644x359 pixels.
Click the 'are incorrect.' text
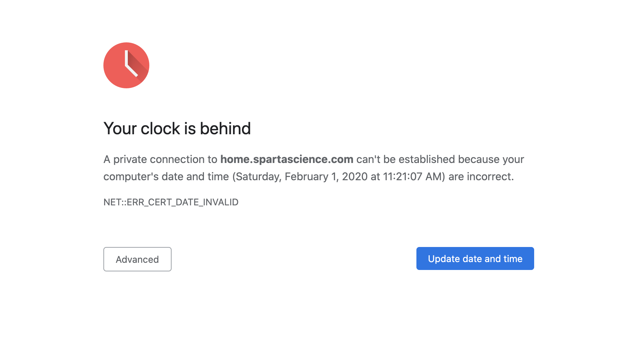(481, 177)
